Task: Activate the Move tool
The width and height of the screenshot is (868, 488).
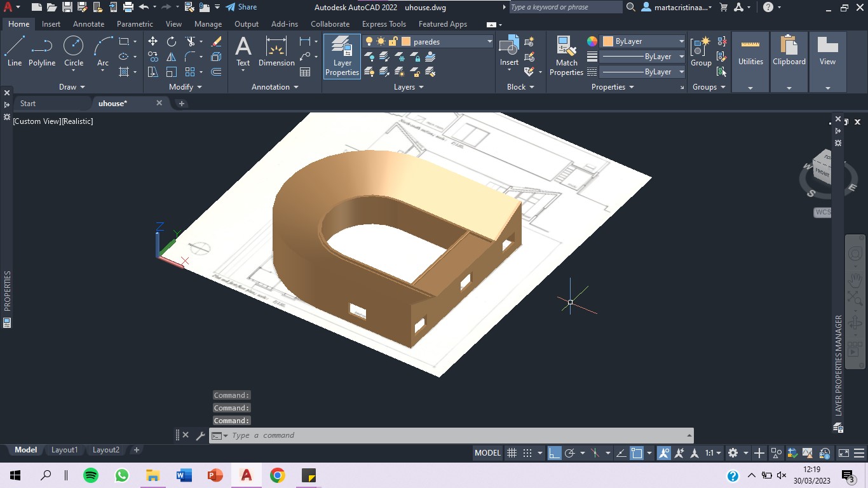Action: click(153, 41)
